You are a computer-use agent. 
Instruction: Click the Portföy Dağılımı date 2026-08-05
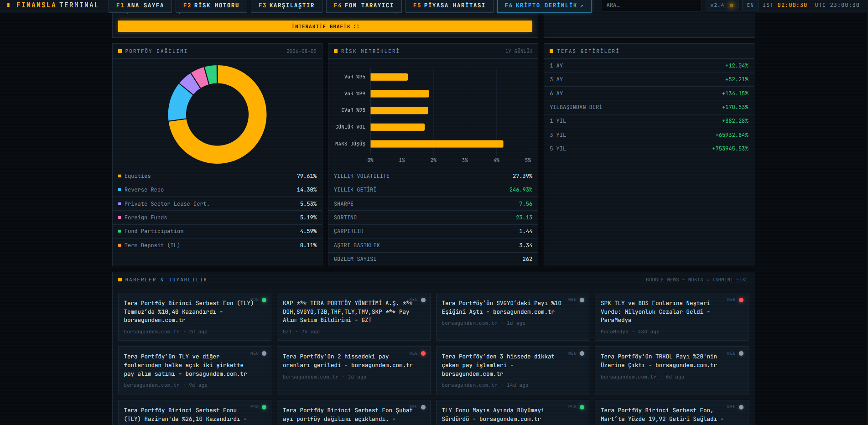[x=301, y=52]
